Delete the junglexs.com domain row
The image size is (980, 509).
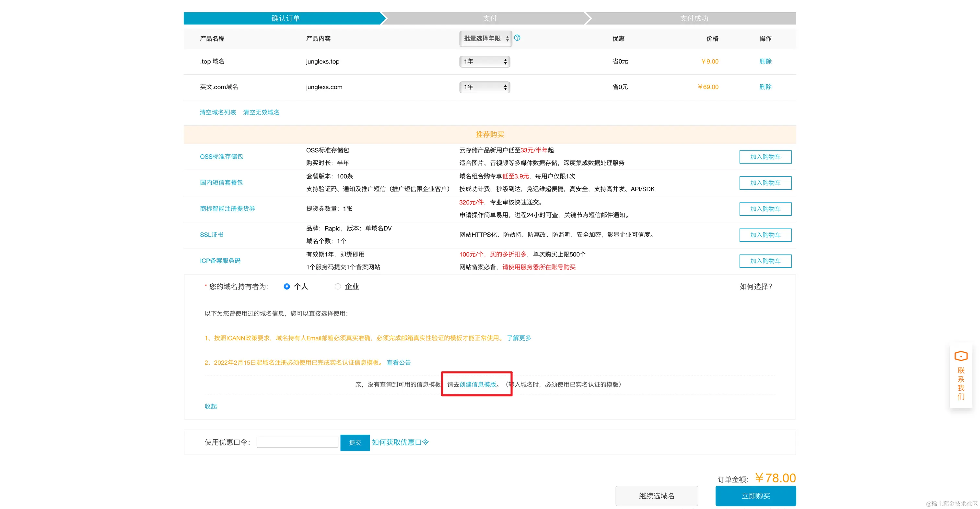pos(765,87)
